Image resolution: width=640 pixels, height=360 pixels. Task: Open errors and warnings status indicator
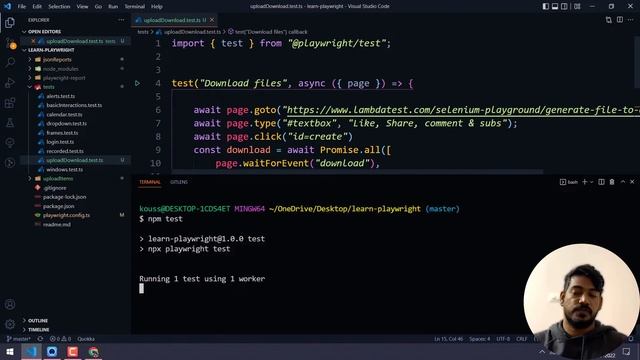click(x=60, y=339)
